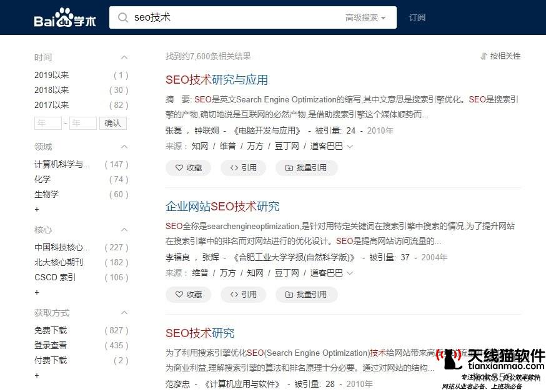Expand sources arrow for 企业网站SEO技术研究

pos(350,273)
